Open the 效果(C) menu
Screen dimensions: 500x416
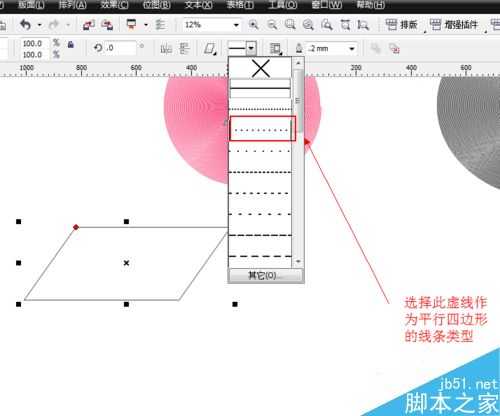point(114,5)
